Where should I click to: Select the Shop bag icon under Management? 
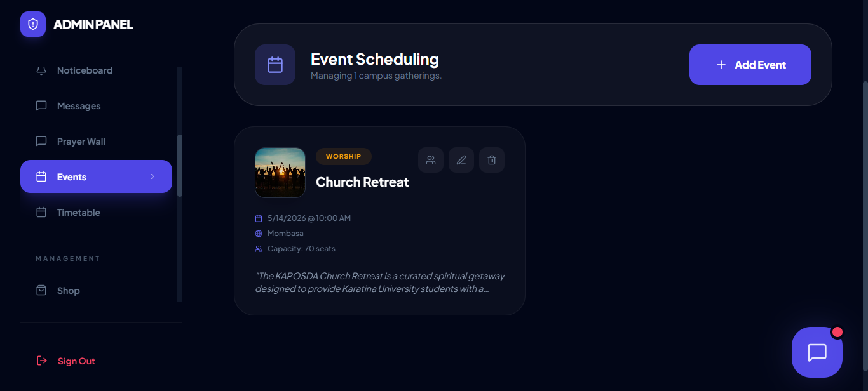(41, 290)
